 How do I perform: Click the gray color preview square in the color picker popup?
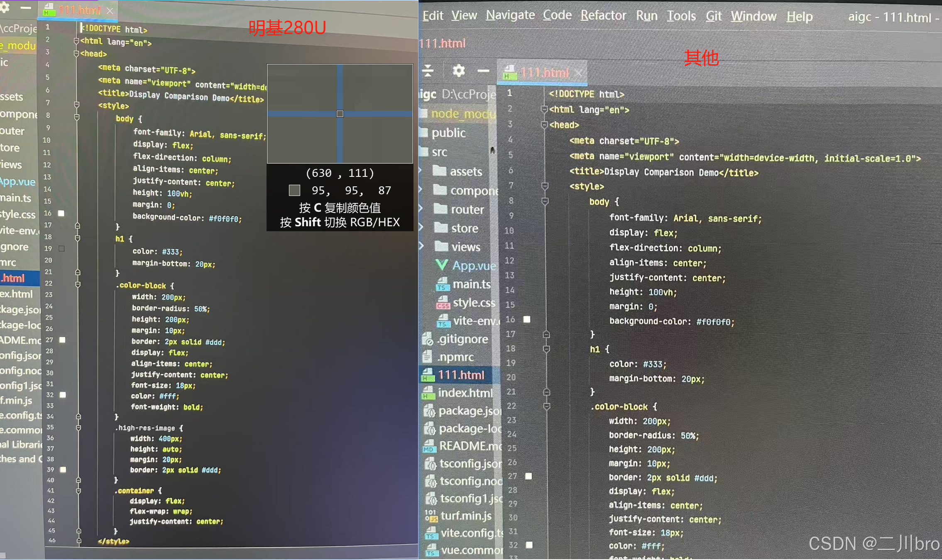coord(294,190)
